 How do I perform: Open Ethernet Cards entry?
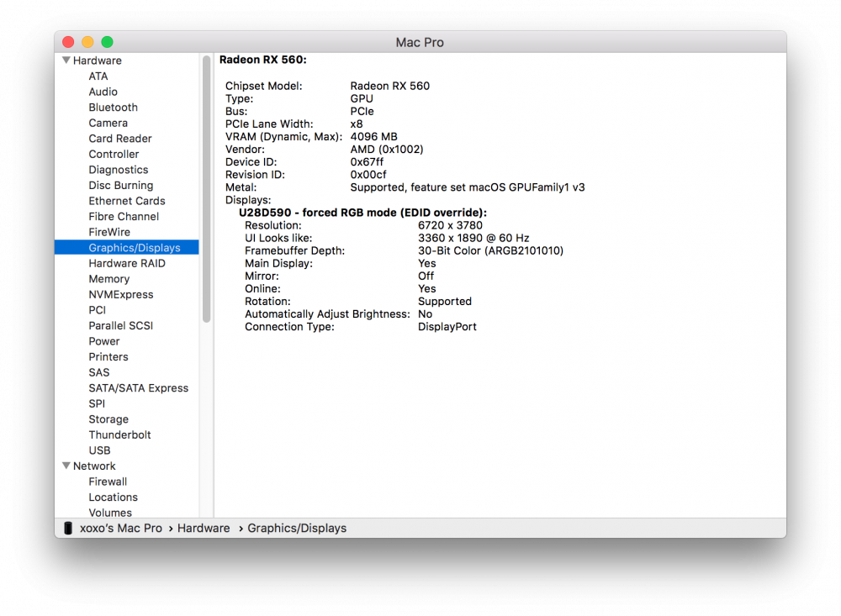127,201
